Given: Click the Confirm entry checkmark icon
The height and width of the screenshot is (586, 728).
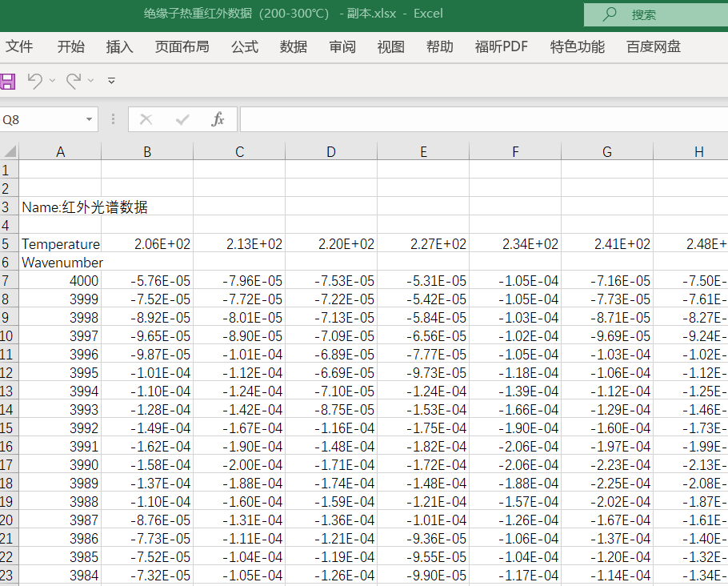Looking at the screenshot, I should pyautogui.click(x=182, y=120).
